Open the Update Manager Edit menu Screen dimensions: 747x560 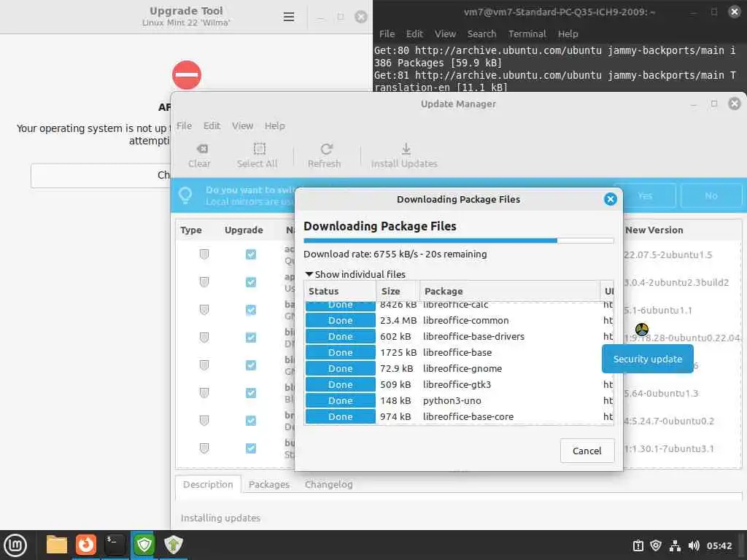[212, 125]
